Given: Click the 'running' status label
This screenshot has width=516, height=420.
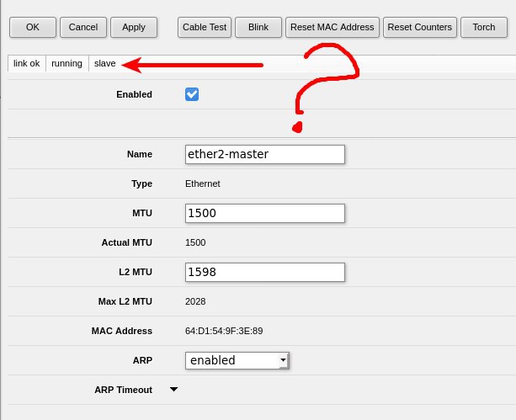Looking at the screenshot, I should point(66,63).
